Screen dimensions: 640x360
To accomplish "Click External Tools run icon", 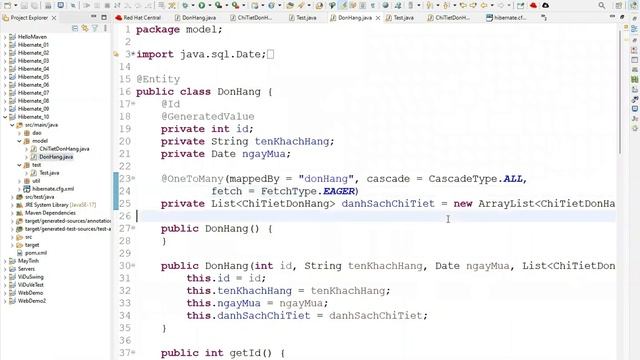I will (236, 5).
